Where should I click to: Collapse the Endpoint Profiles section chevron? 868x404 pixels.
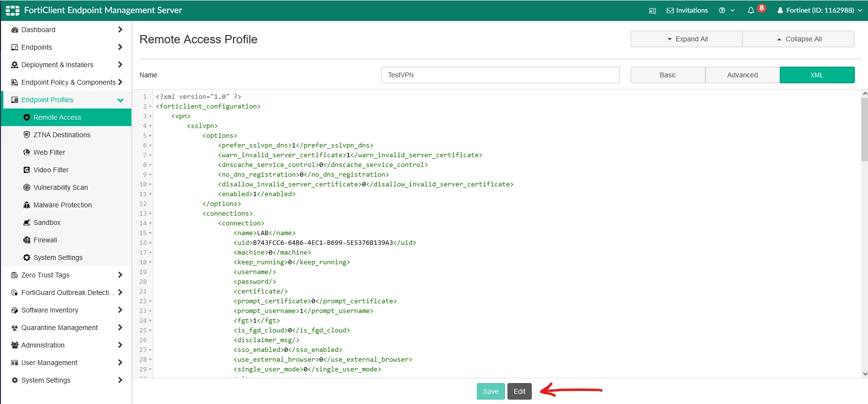pyautogui.click(x=120, y=100)
